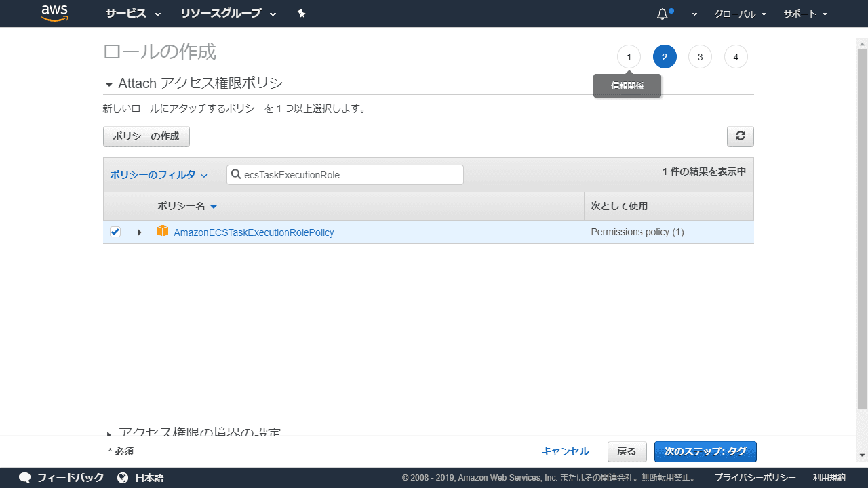868x488 pixels.
Task: Click the orange policy box icon
Action: point(163,231)
